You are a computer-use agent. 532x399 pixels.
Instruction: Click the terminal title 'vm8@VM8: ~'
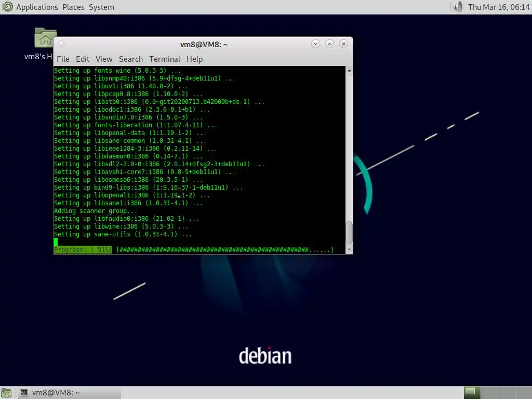[204, 45]
